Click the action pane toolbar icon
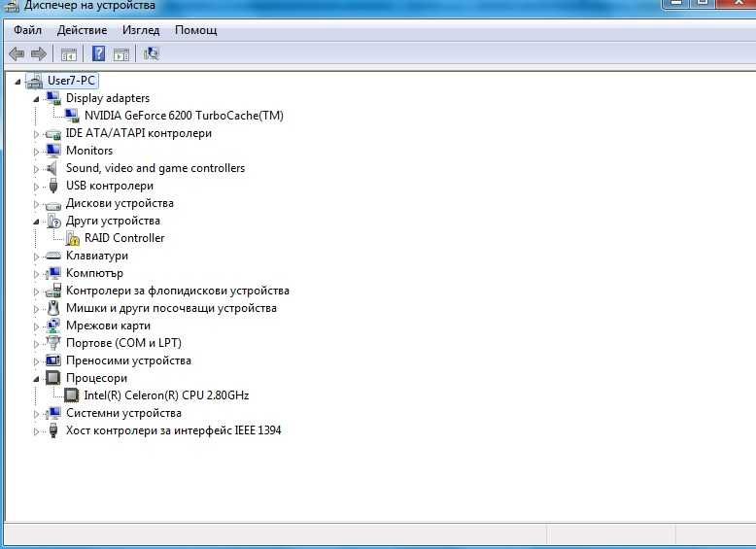The image size is (756, 549). pos(121,54)
